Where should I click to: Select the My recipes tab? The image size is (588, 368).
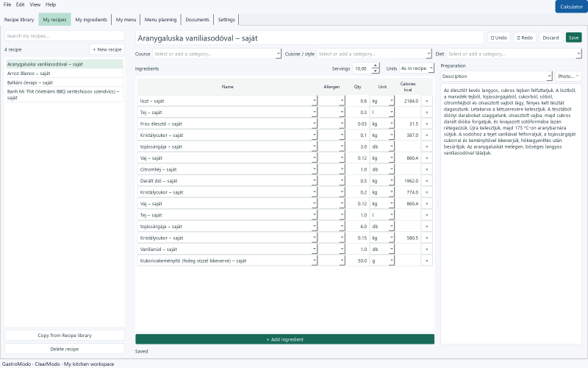coord(54,20)
